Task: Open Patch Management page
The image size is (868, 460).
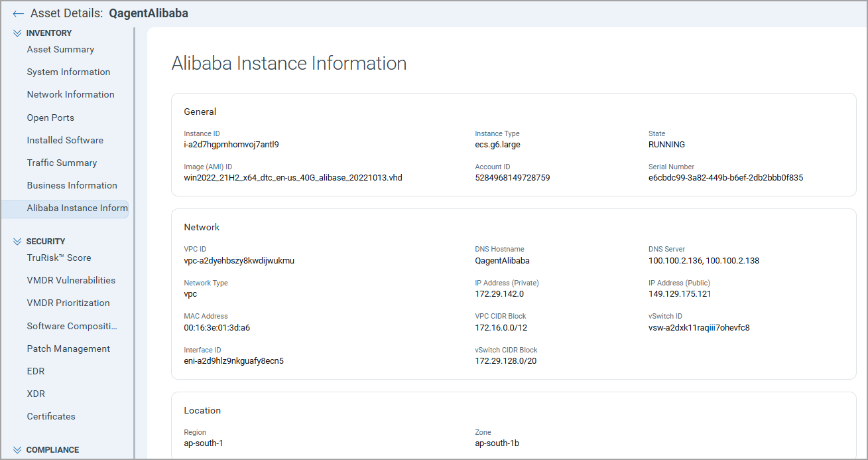Action: [68, 348]
